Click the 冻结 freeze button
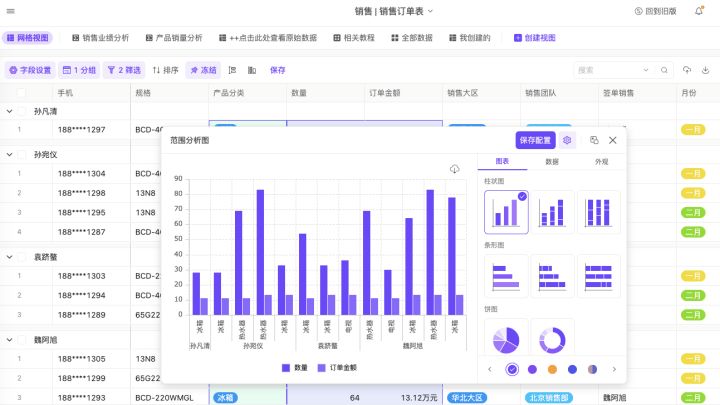 pos(203,70)
